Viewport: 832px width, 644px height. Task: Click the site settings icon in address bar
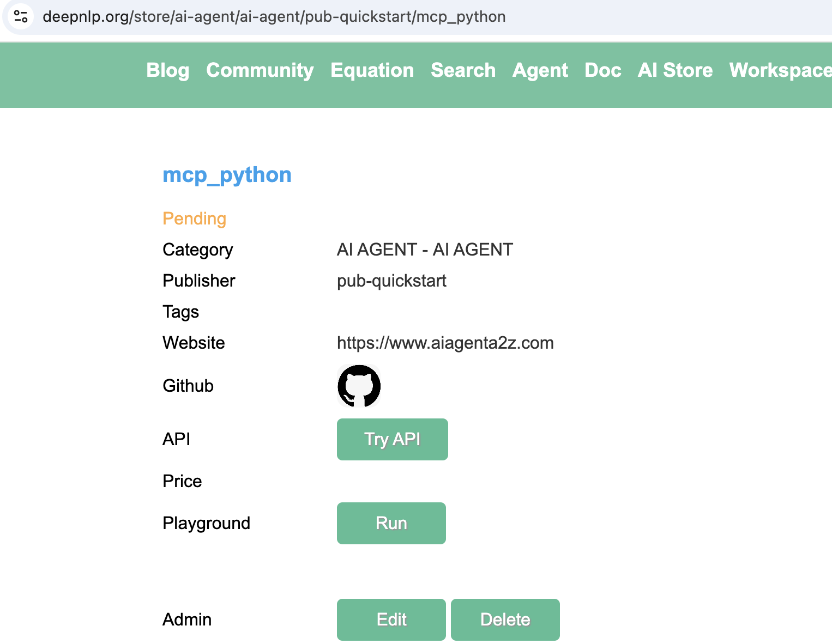(20, 16)
